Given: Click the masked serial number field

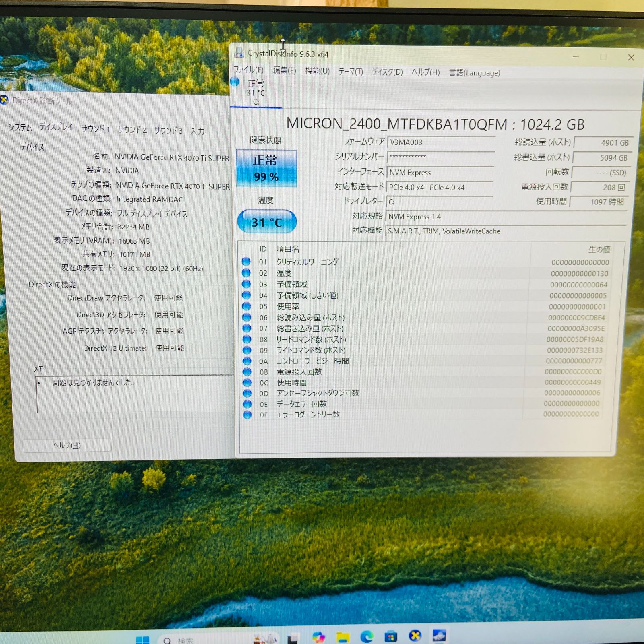Looking at the screenshot, I should pyautogui.click(x=441, y=157).
